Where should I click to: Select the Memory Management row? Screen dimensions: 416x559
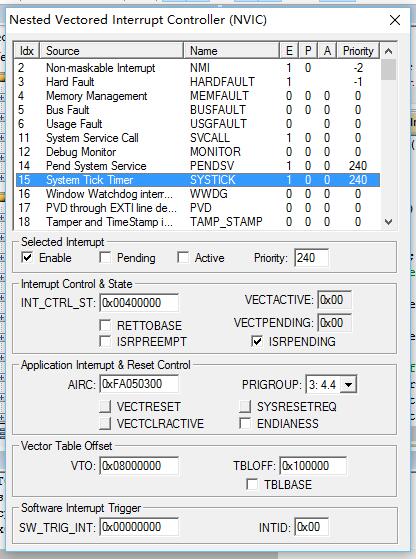click(198, 96)
